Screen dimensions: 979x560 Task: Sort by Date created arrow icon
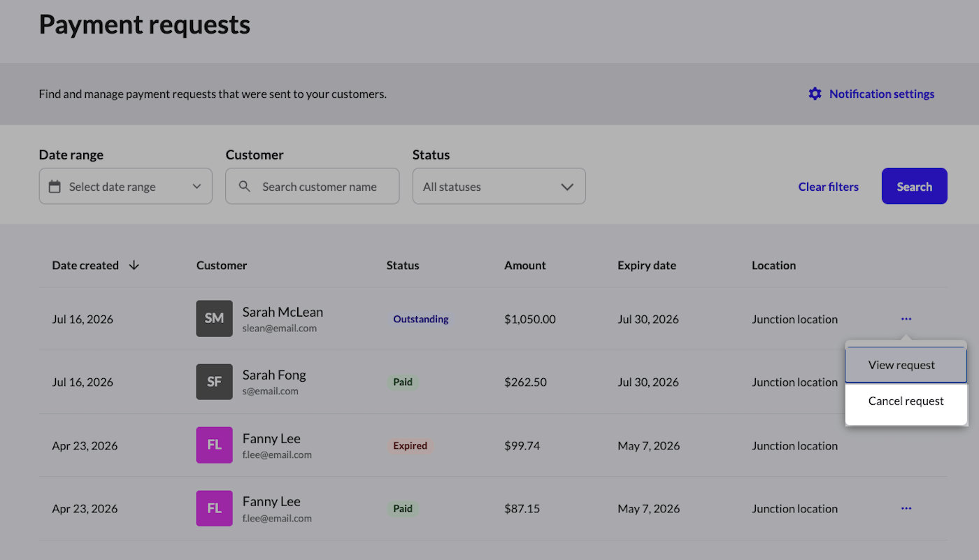(134, 266)
